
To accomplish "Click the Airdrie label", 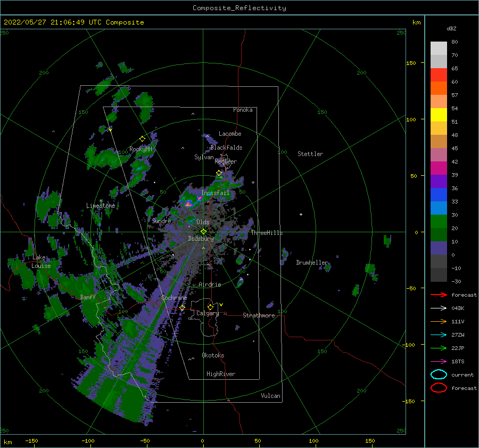I will (210, 284).
